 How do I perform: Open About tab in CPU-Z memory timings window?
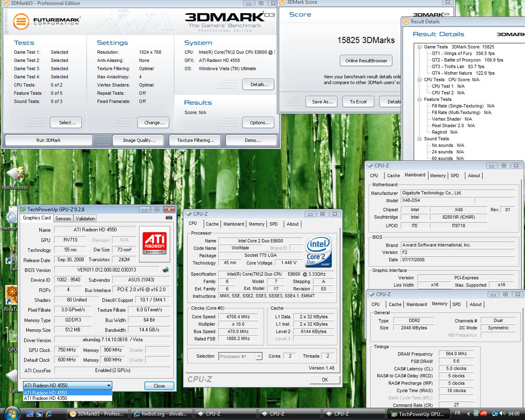475,304
